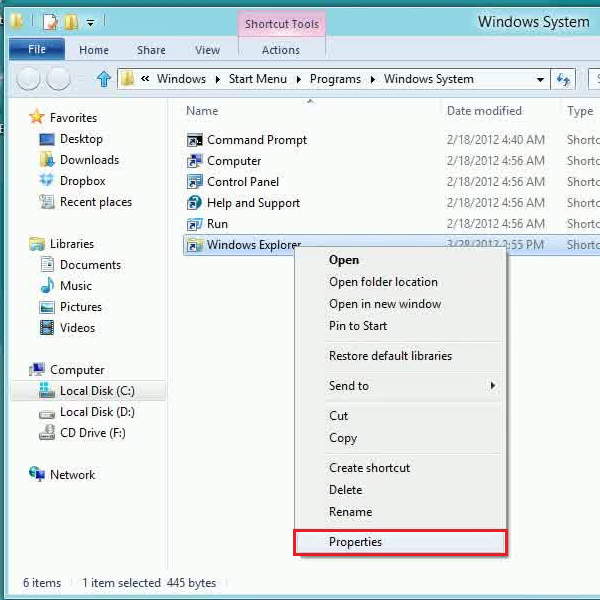Click the Windows Explorer shortcut icon
600x600 pixels.
tap(195, 245)
